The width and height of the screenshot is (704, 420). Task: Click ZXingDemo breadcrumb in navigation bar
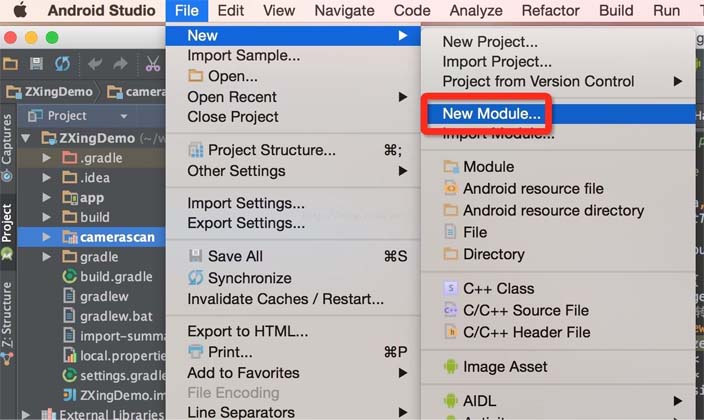tap(57, 92)
